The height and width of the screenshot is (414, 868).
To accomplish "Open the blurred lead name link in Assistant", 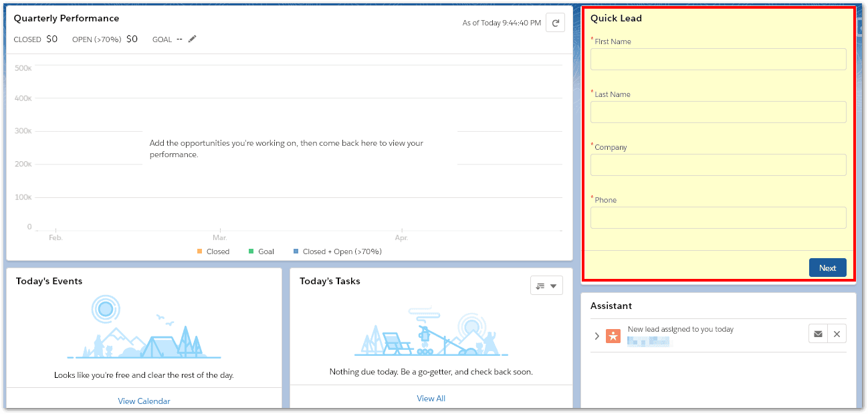I will point(648,341).
